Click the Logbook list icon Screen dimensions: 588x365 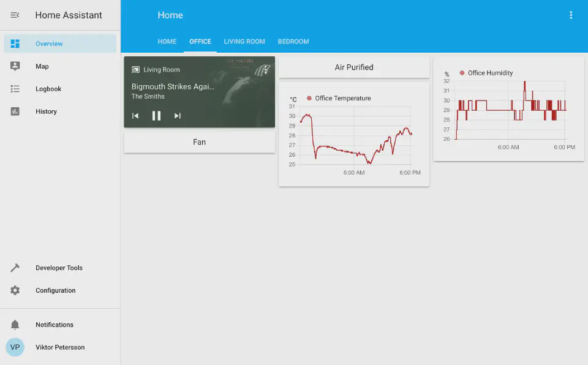coord(15,89)
